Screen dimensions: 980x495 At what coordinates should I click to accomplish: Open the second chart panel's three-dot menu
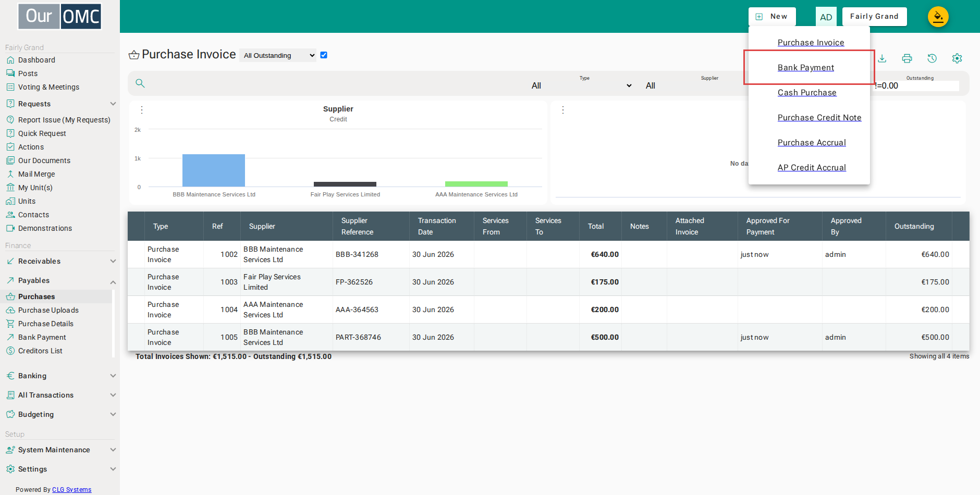563,110
